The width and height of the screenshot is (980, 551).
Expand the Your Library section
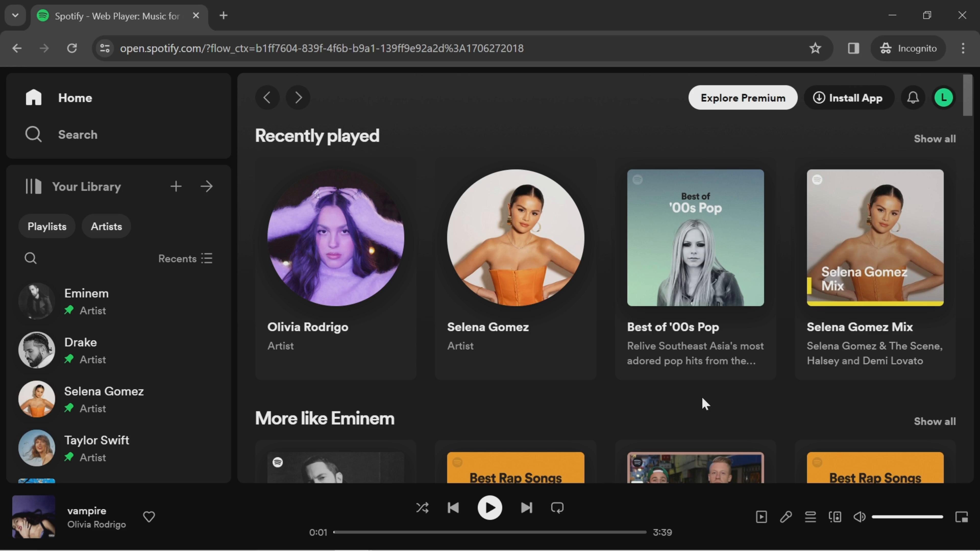[x=207, y=186]
